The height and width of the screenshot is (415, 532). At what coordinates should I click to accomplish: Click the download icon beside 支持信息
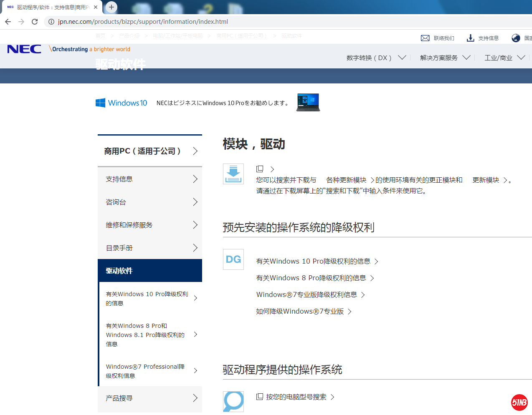click(470, 38)
